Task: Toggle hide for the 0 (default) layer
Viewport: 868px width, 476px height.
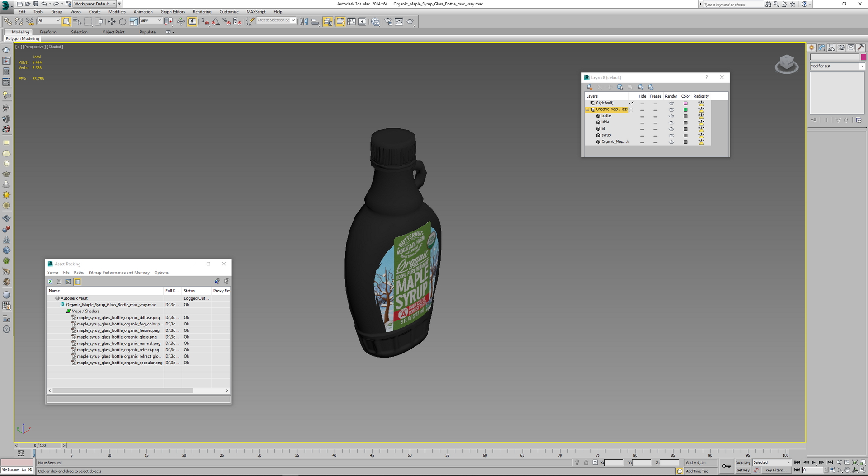Action: (x=642, y=104)
